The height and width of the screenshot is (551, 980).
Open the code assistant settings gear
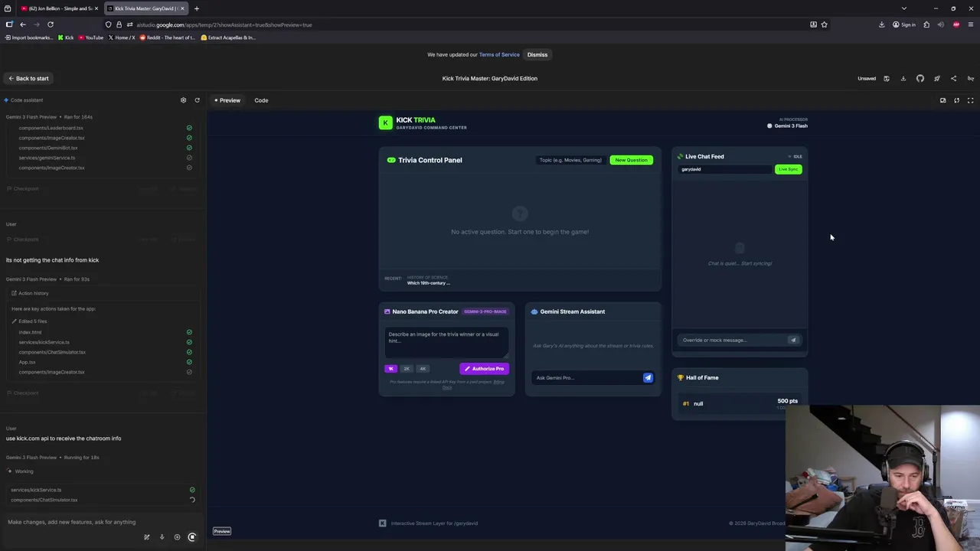tap(183, 100)
